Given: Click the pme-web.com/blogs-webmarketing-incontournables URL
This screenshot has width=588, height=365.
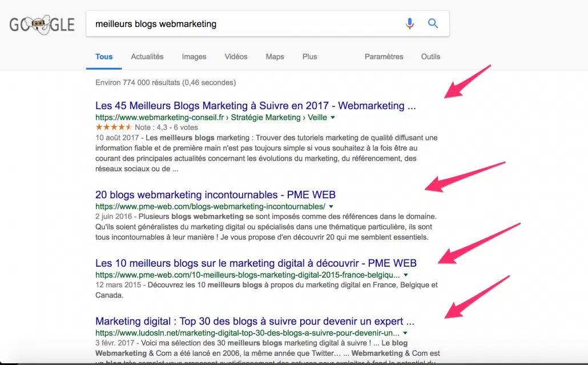Looking at the screenshot, I should pos(211,206).
